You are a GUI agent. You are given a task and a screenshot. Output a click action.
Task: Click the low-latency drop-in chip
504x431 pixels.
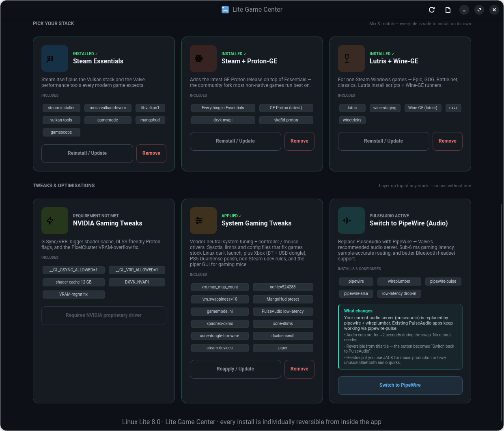pyautogui.click(x=399, y=294)
